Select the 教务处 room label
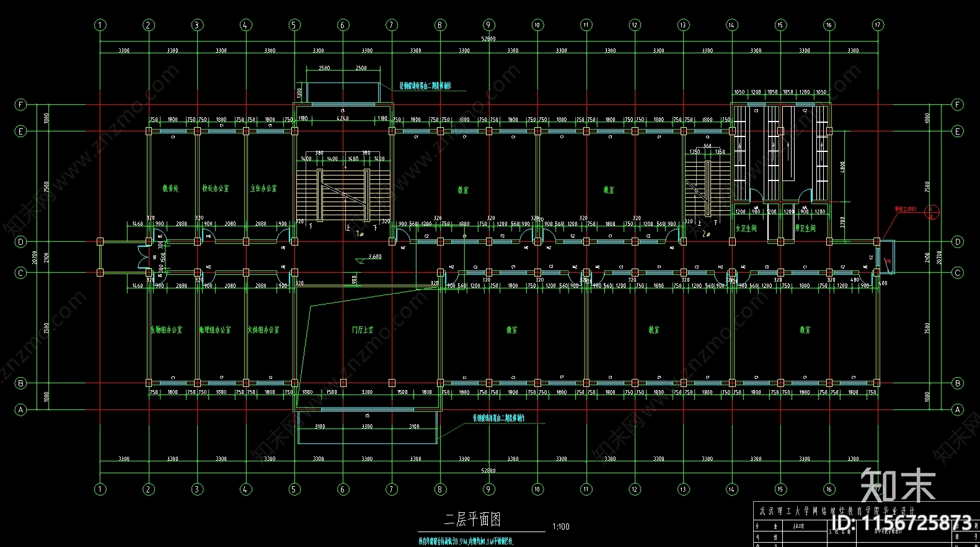 (x=170, y=189)
